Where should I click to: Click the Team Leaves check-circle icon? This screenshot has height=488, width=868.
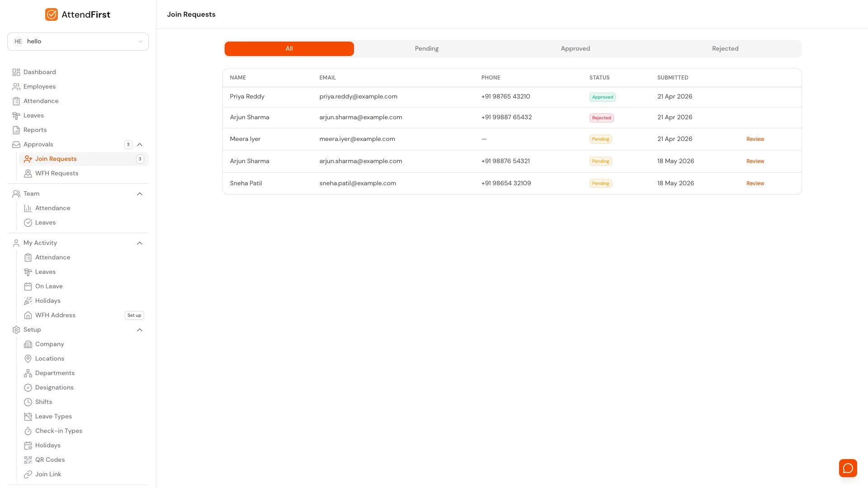tap(28, 223)
